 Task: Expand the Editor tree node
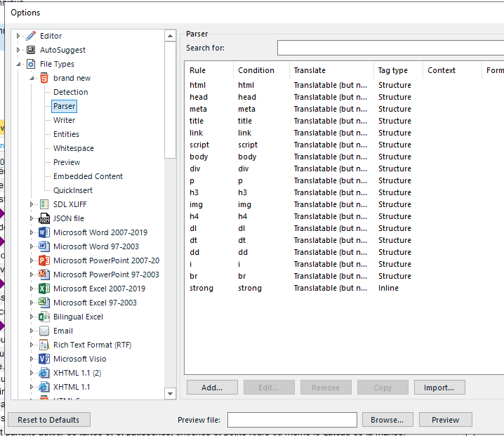point(18,36)
